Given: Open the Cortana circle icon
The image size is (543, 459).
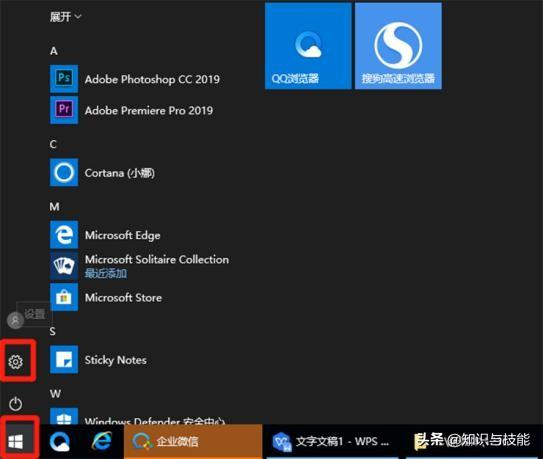Looking at the screenshot, I should [x=64, y=172].
